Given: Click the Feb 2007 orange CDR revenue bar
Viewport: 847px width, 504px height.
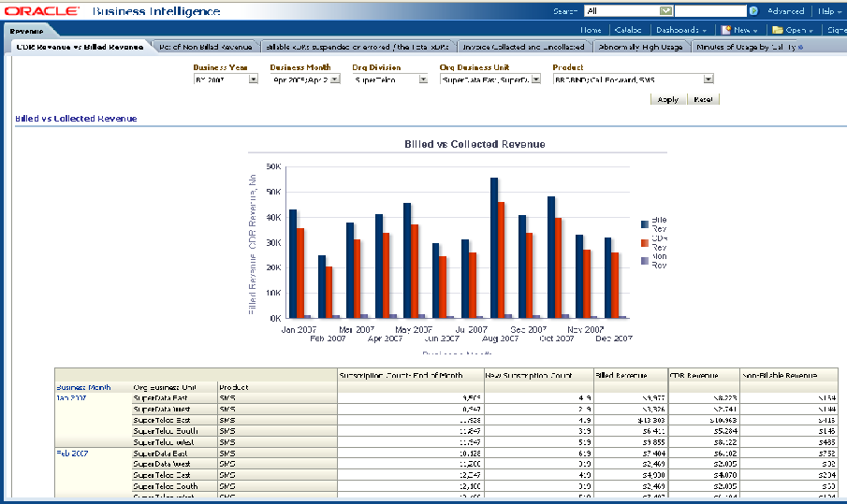Looking at the screenshot, I should 329,292.
